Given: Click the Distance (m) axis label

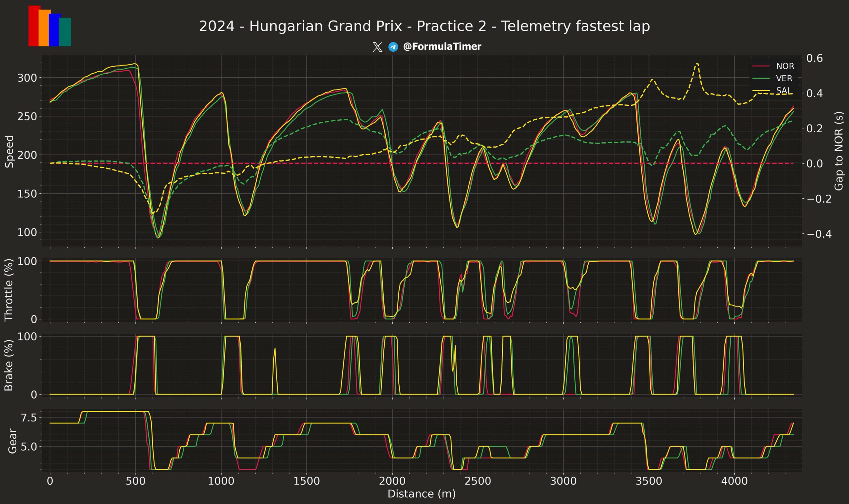Looking at the screenshot, I should point(422,494).
